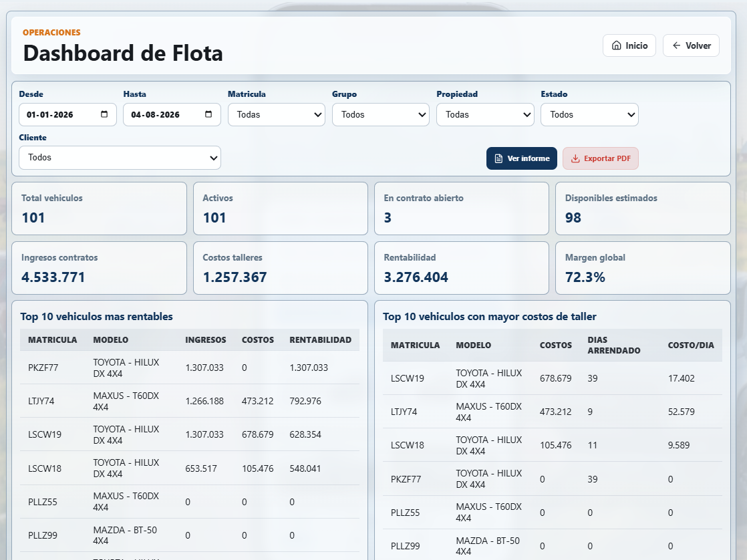Select the Total vehiculos card

(99, 208)
